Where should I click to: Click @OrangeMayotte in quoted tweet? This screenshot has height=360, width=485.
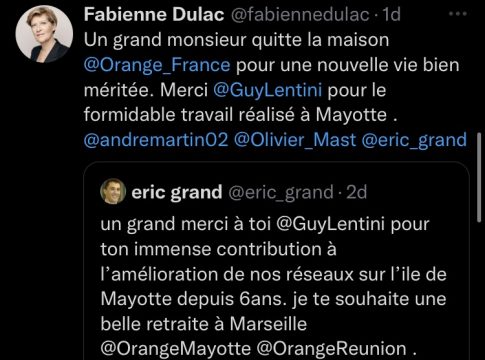point(176,349)
